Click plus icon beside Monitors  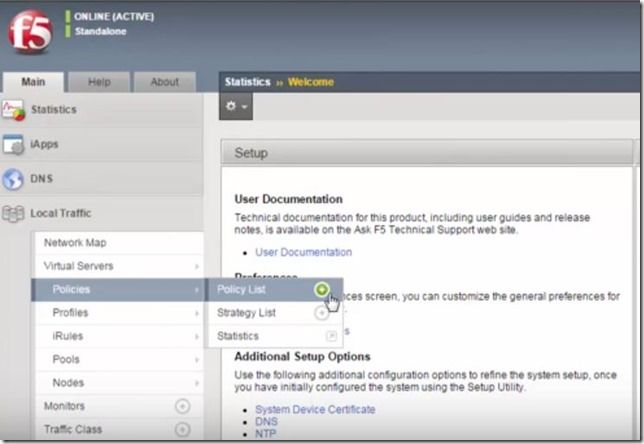tap(182, 406)
